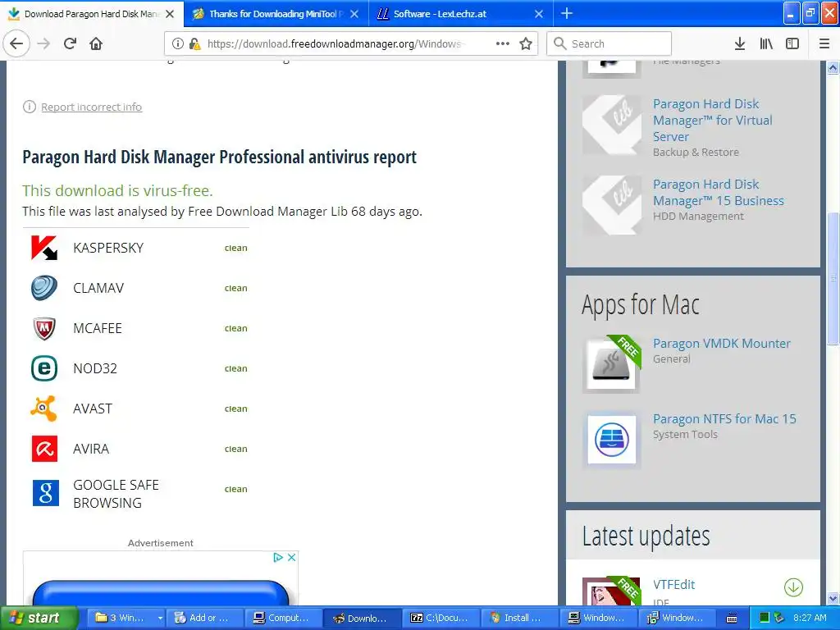Open the Paragon VMDK Mounter thumbnail

tap(611, 364)
